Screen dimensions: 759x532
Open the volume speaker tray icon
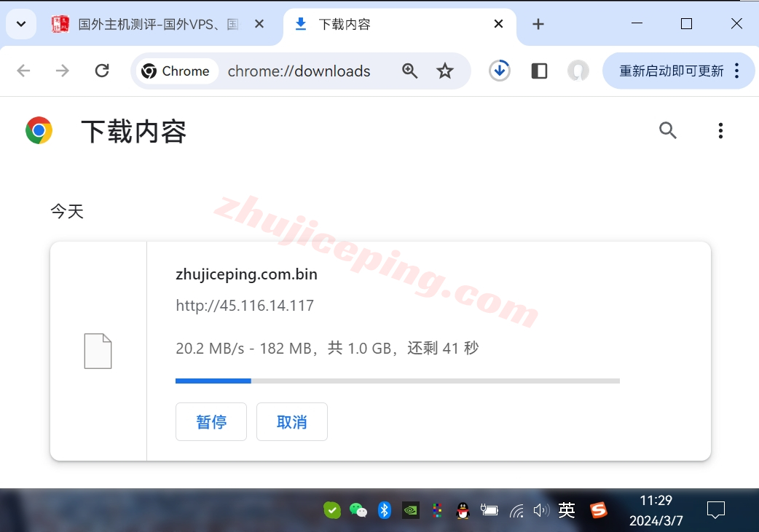540,510
